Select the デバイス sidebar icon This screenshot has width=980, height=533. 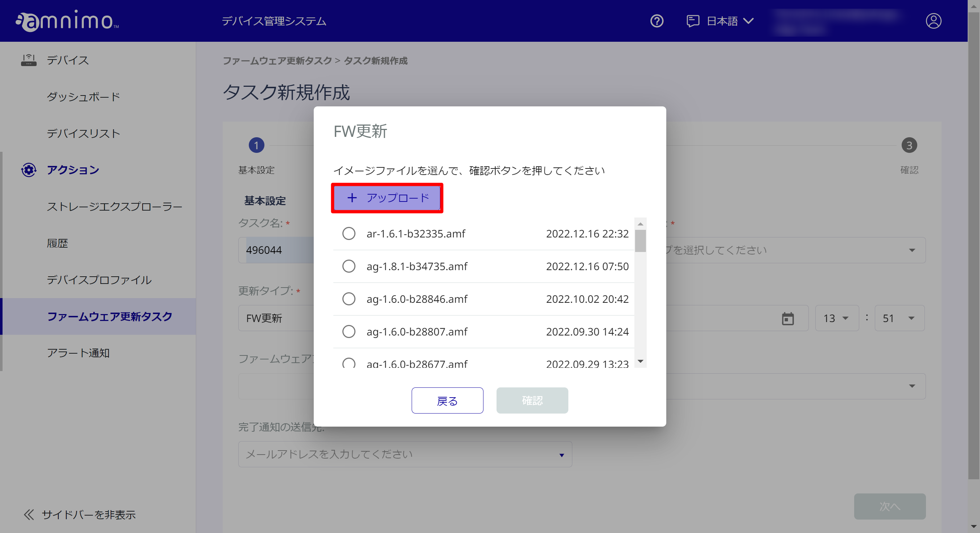tap(28, 60)
